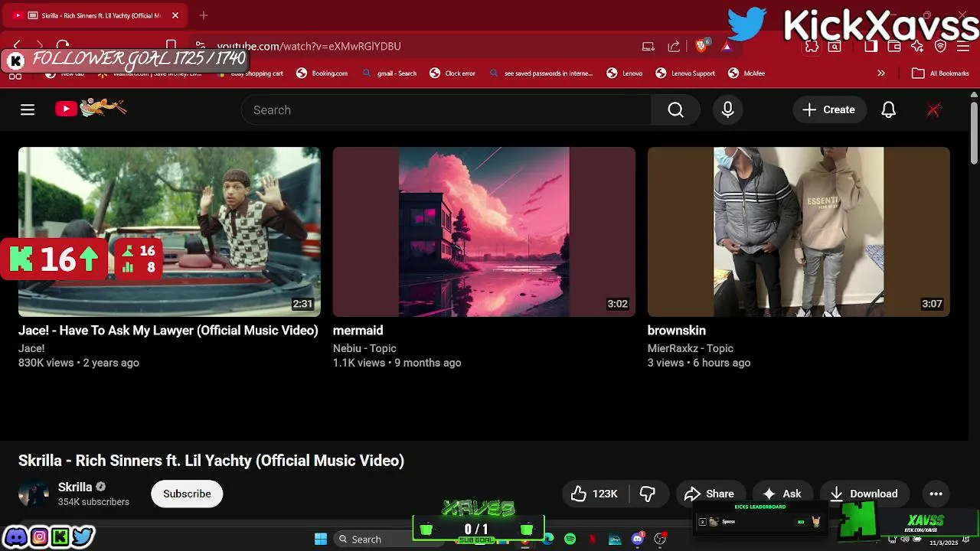Screen dimensions: 980x551
Task: Like the video with 123K thumbs up
Action: click(596, 494)
